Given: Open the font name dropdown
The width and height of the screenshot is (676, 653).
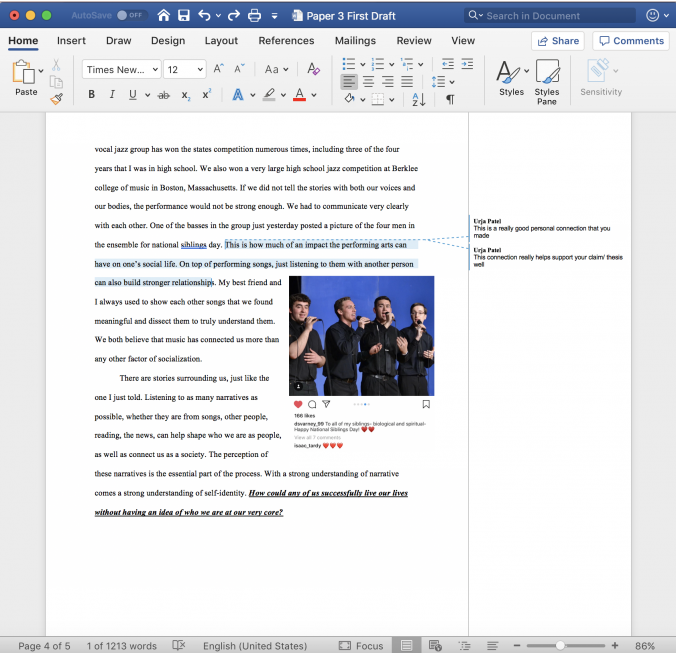Looking at the screenshot, I should [x=156, y=69].
